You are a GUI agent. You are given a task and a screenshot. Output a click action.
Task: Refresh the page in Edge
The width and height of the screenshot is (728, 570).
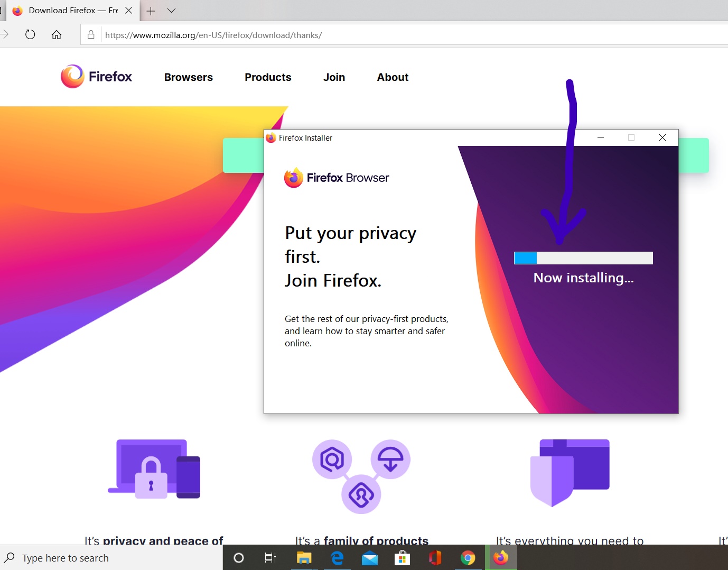click(x=30, y=35)
